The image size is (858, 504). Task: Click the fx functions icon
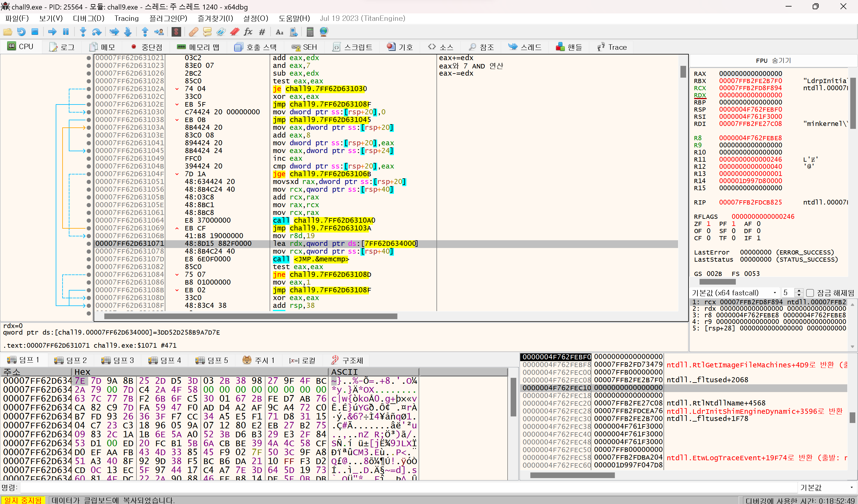[x=248, y=32]
